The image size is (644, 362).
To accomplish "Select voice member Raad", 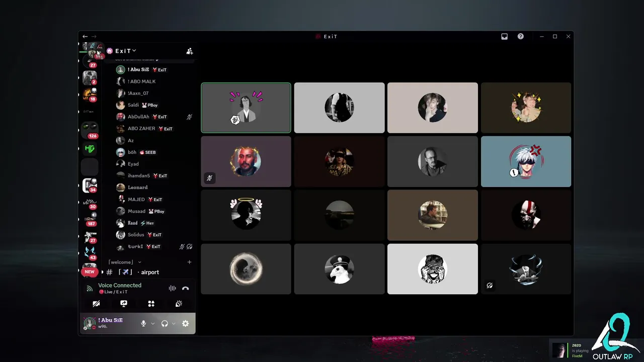I will [x=154, y=223].
